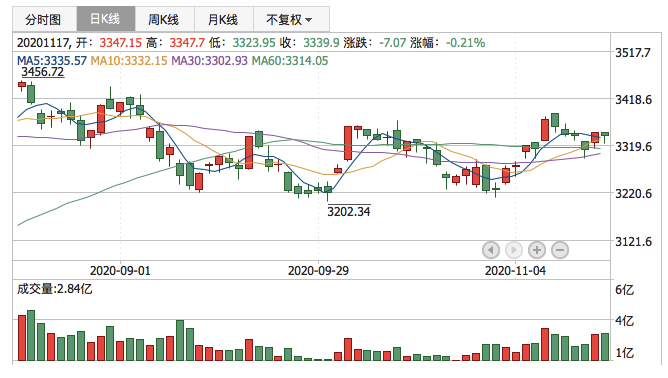Click the 3456.72 high price marker

43,72
